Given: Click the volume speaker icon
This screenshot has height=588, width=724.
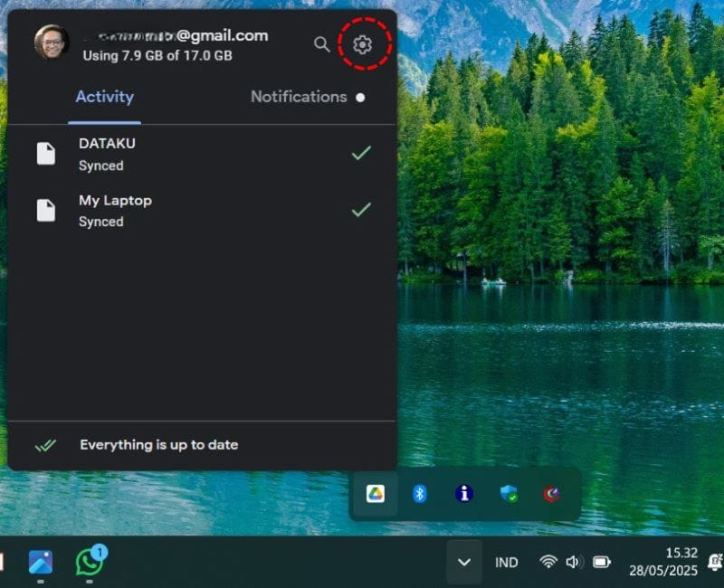Looking at the screenshot, I should (574, 562).
